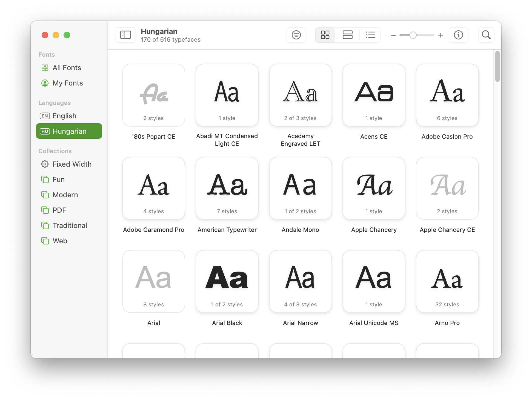Click the '7 styles' label
Screen dimensions: 532x399
click(227, 211)
